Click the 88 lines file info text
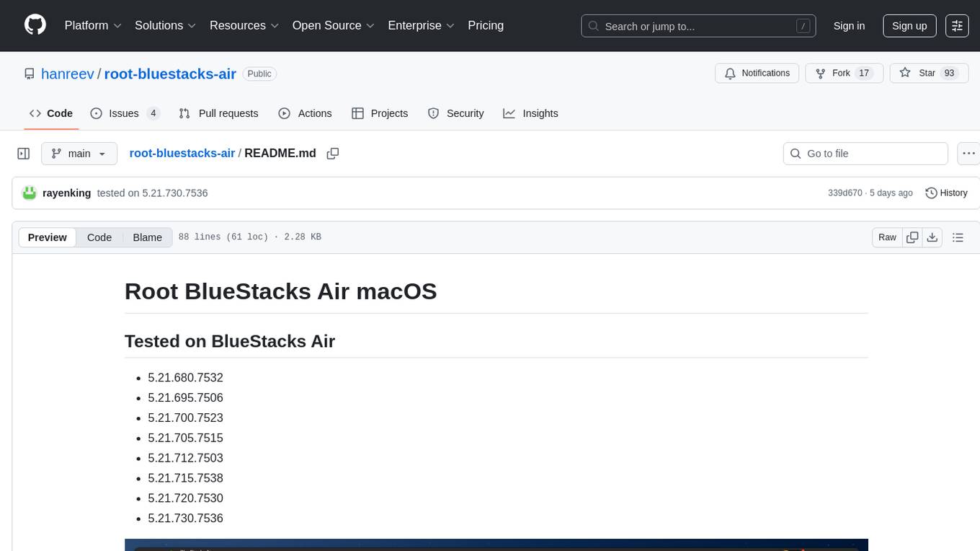The image size is (980, 551). (249, 237)
